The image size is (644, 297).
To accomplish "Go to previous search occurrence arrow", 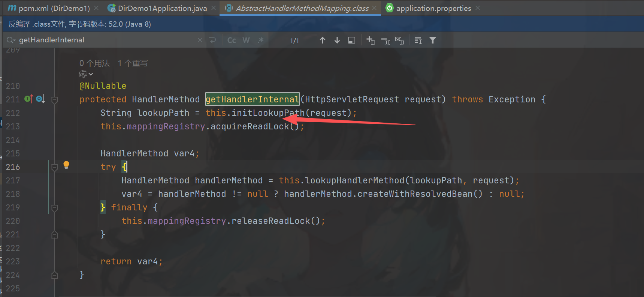I will click(x=322, y=40).
